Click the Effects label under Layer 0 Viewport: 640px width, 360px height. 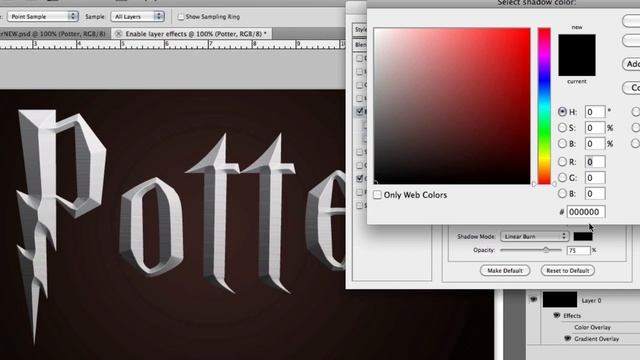[572, 316]
